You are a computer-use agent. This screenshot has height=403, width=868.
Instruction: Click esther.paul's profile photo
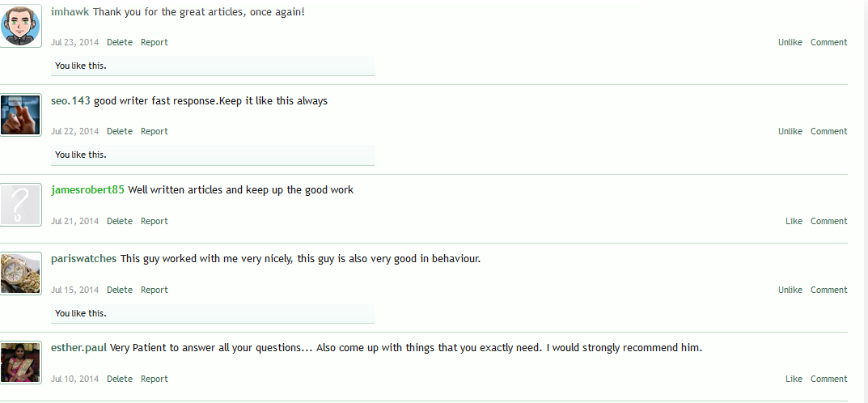(20, 363)
